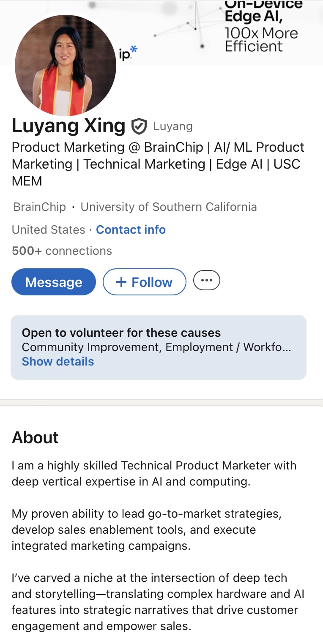
Task: Click the ip* logo in the banner
Action: tap(128, 54)
